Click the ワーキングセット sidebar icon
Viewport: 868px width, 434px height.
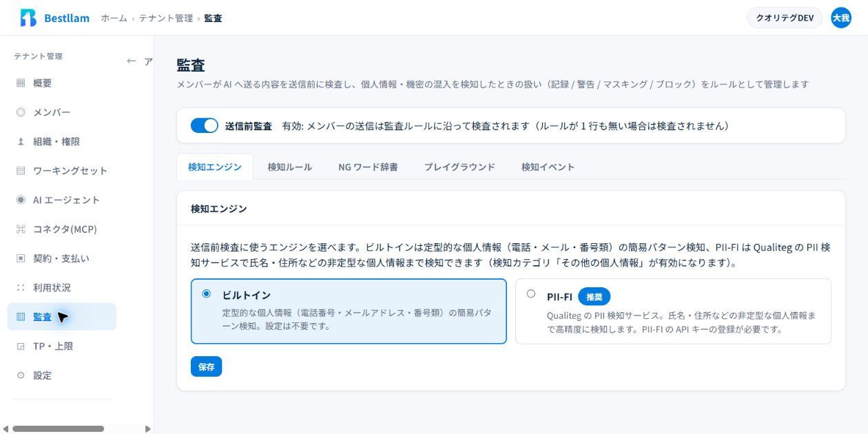(x=21, y=171)
